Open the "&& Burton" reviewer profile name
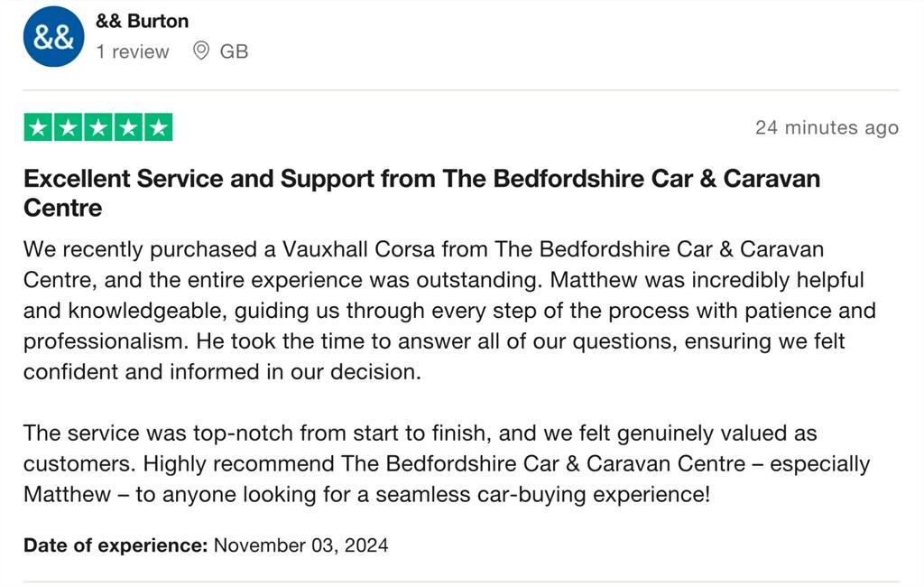This screenshot has height=587, width=924. pyautogui.click(x=142, y=21)
